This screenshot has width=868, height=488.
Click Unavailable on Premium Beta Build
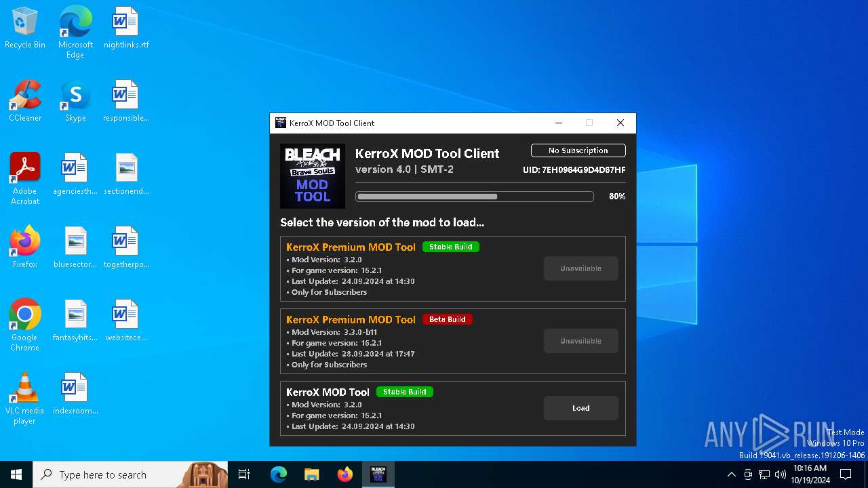pyautogui.click(x=581, y=341)
